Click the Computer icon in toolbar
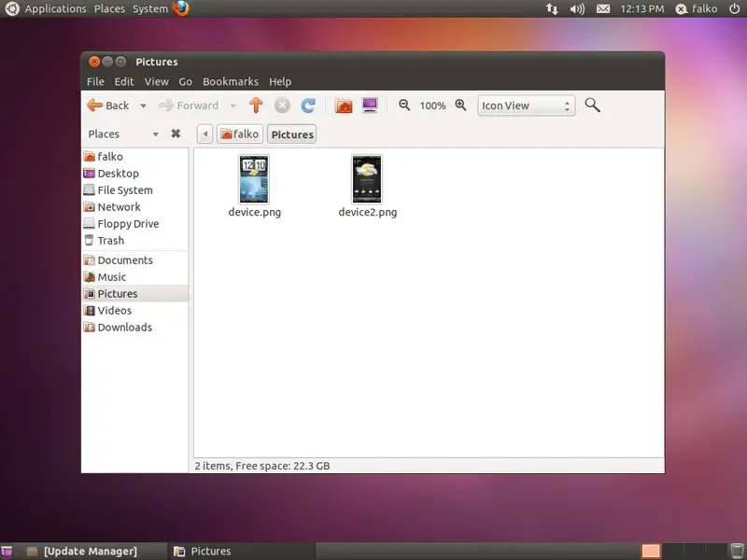The height and width of the screenshot is (560, 747). tap(370, 105)
